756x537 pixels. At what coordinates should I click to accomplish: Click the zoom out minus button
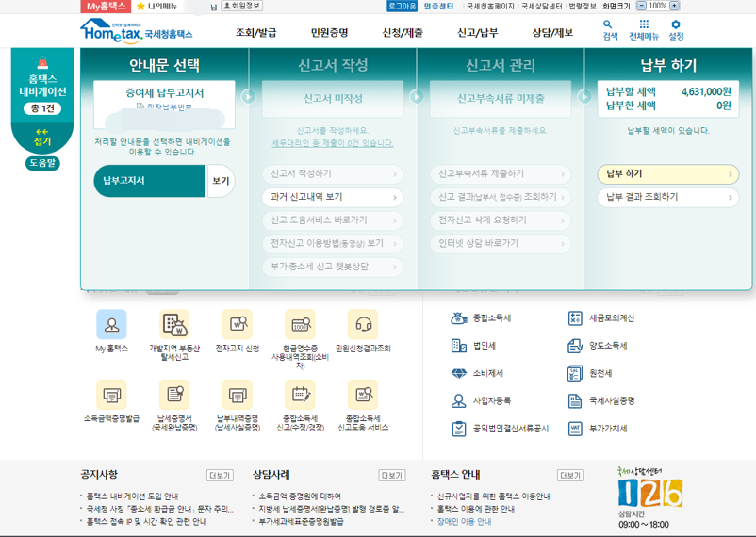(642, 6)
